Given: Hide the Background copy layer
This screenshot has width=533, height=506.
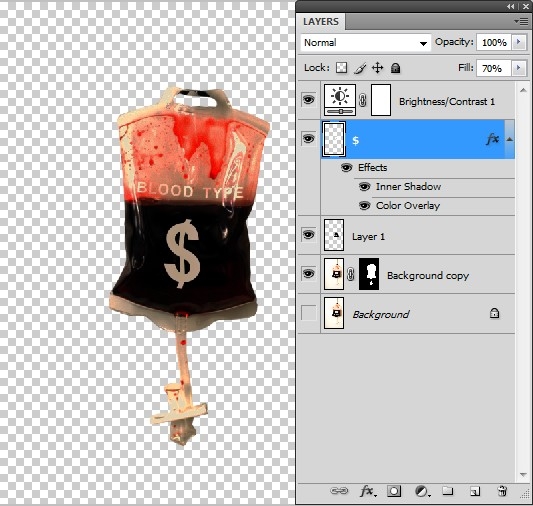Looking at the screenshot, I should click(x=308, y=274).
